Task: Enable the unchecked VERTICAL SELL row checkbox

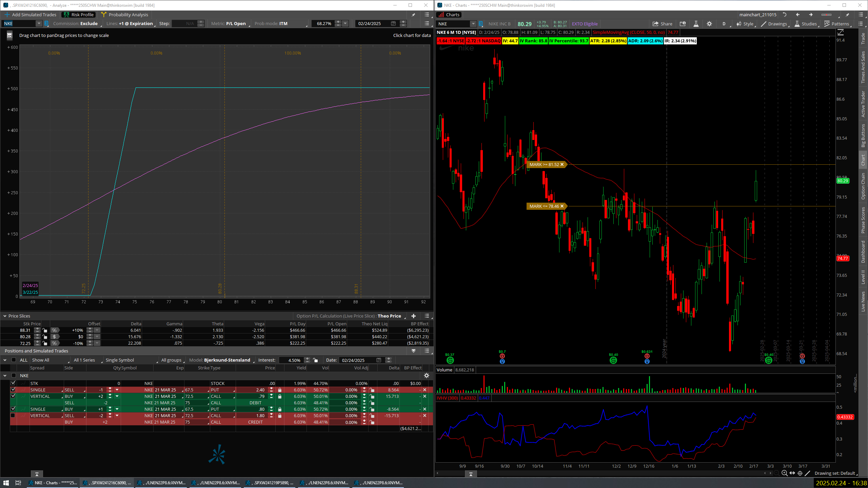Action: [13, 415]
